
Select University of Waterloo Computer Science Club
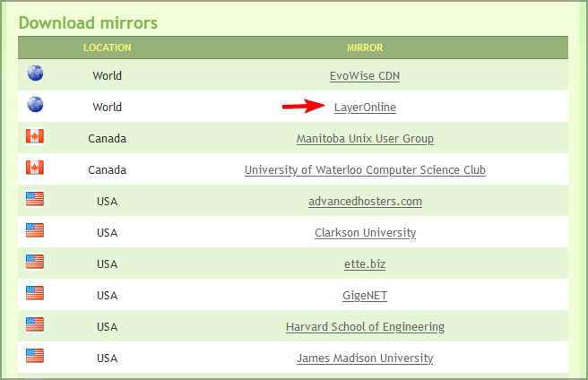pos(365,170)
